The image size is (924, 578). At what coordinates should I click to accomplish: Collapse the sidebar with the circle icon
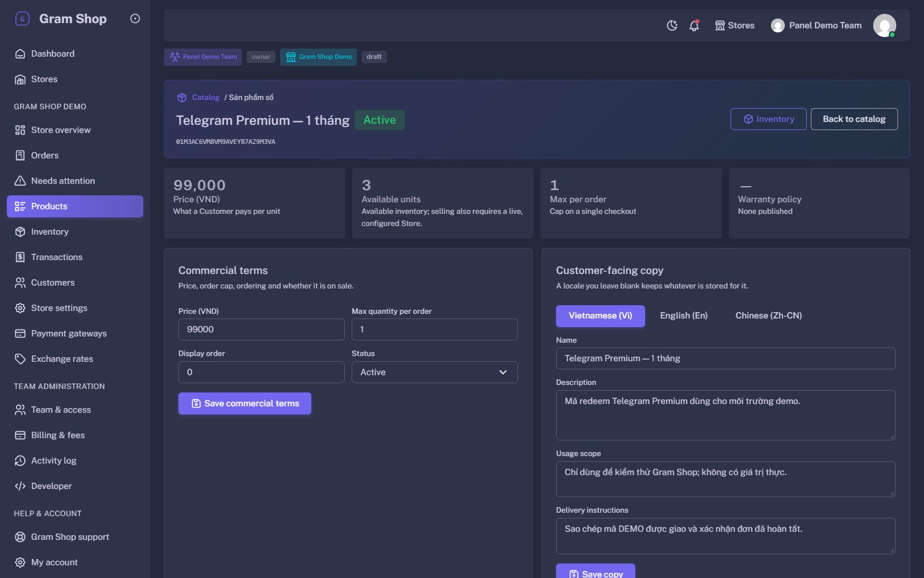135,18
